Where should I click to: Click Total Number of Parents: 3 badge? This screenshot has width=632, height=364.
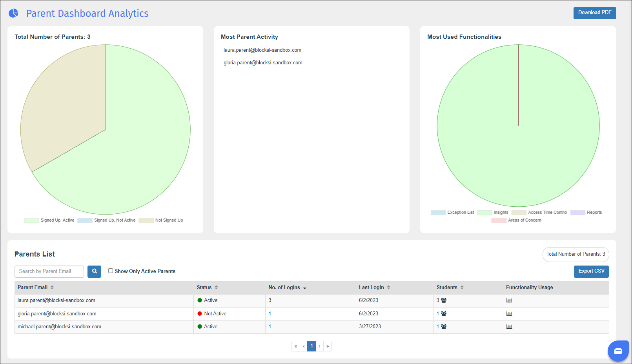pyautogui.click(x=576, y=254)
